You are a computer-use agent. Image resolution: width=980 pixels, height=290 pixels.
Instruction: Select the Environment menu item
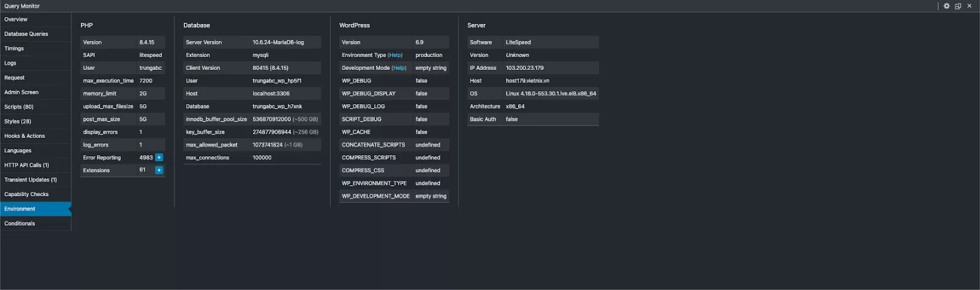point(36,209)
